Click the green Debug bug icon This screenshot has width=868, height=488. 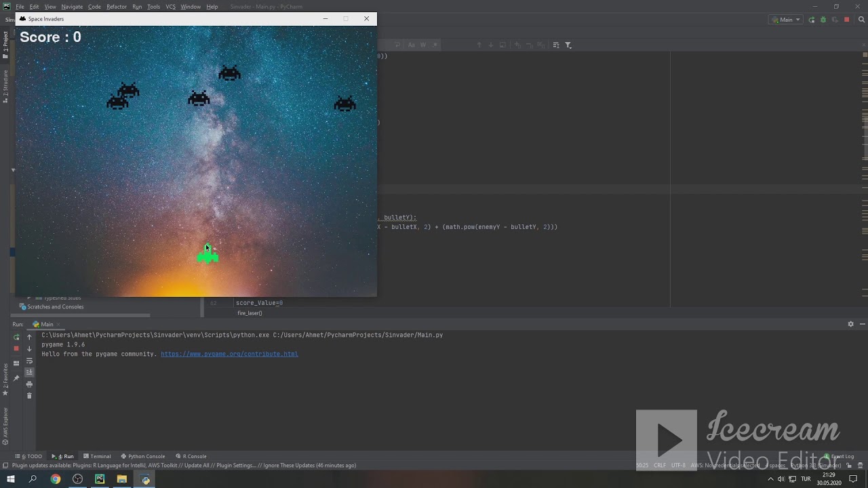[823, 20]
